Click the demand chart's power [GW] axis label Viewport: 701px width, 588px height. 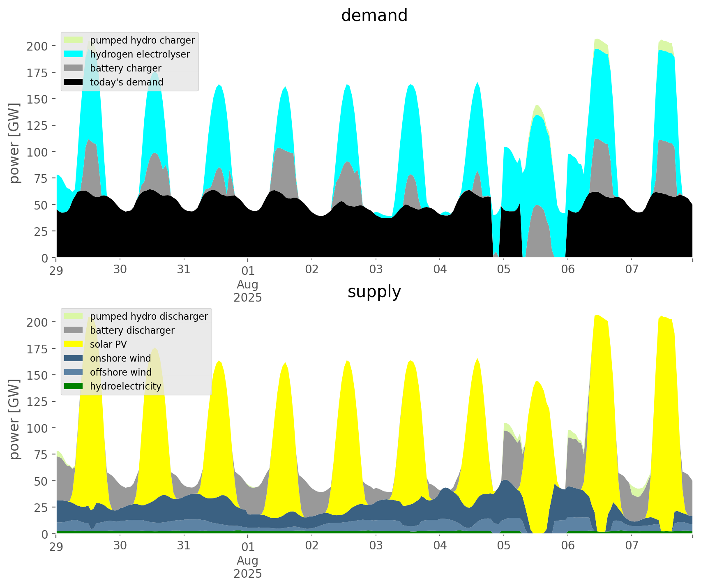14,143
